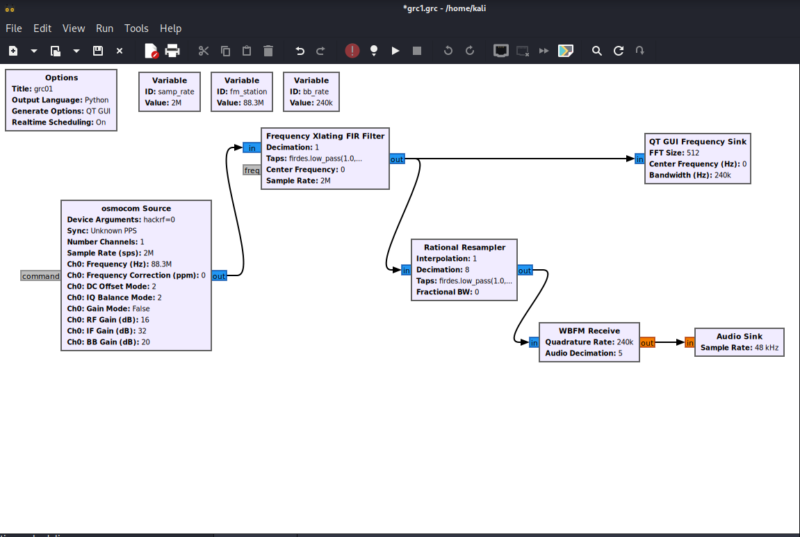Click the scissors cut icon
This screenshot has height=537, width=800.
tap(204, 50)
